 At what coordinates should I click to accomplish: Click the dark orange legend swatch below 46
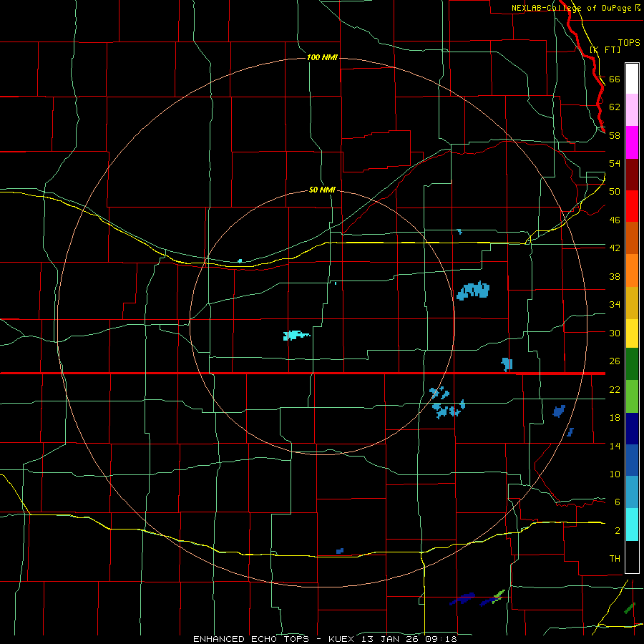(x=632, y=238)
